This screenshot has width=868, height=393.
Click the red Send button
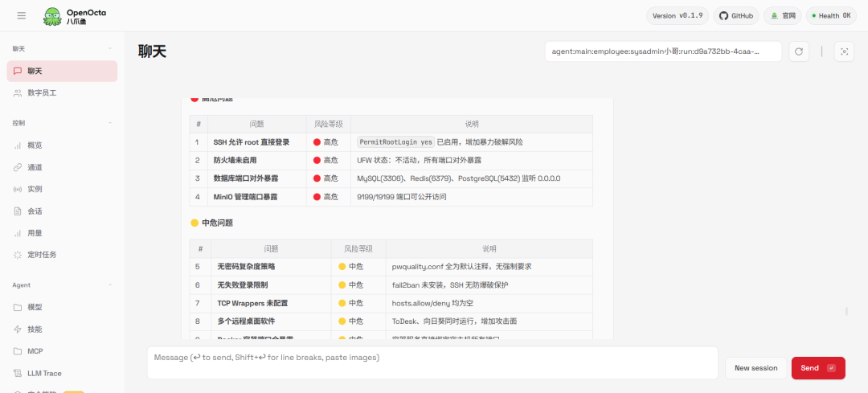pos(818,368)
